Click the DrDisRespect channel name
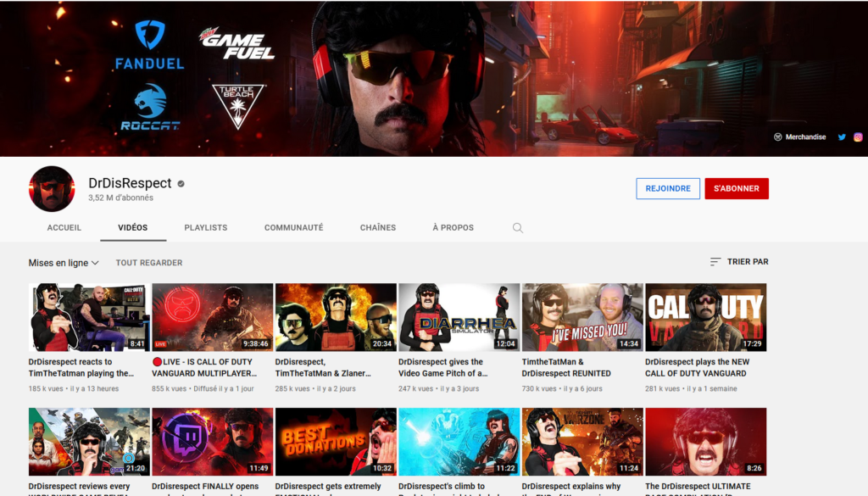This screenshot has height=496, width=868. (130, 183)
